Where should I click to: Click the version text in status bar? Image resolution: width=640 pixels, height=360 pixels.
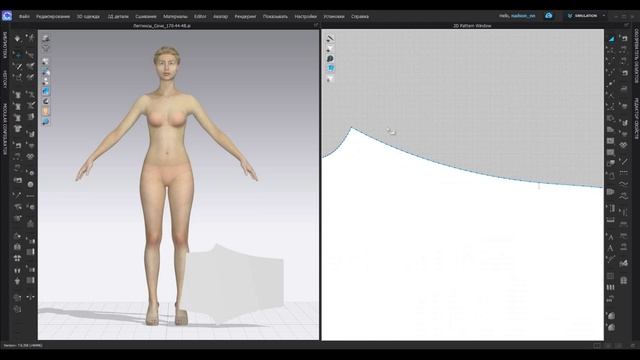23,345
